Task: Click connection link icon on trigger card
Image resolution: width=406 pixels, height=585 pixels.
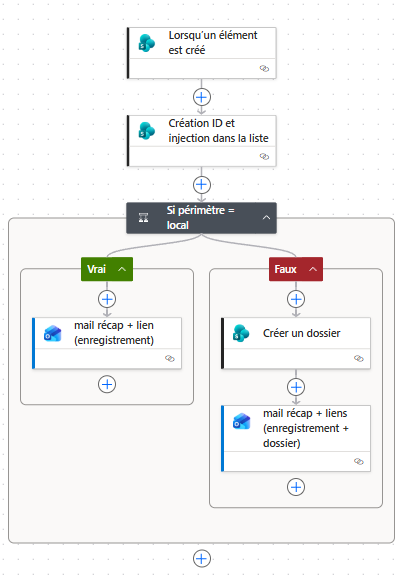Action: coord(264,68)
